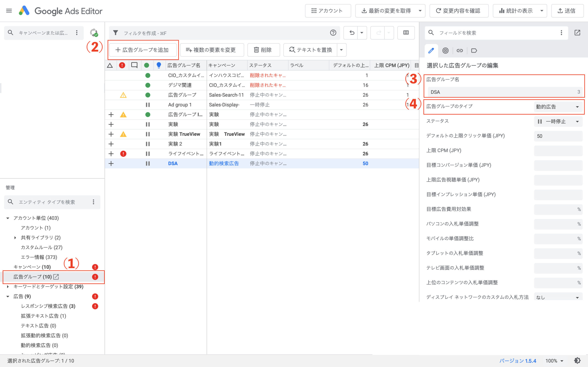588x367 pixels.
Task: Open the 広告グループのタイプ dropdown showing 動的広告
Action: click(x=558, y=107)
